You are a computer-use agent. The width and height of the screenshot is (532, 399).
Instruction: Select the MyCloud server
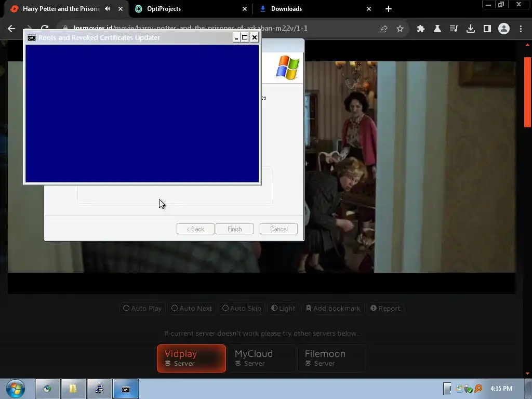tap(261, 358)
